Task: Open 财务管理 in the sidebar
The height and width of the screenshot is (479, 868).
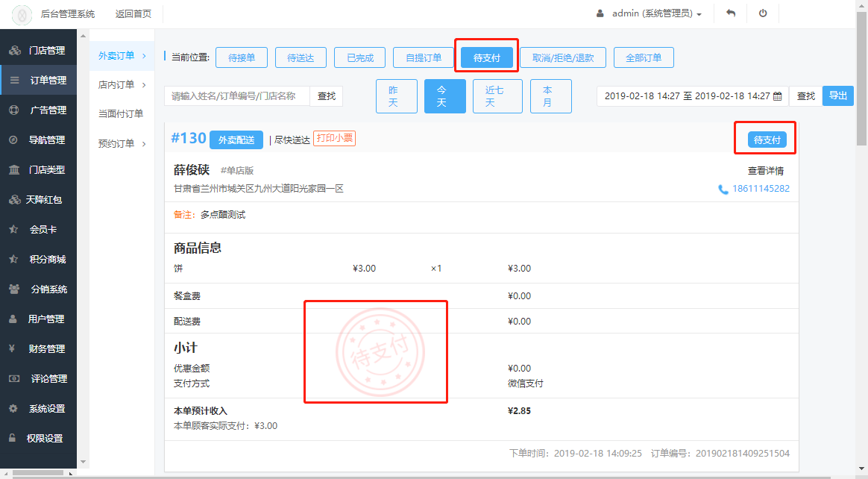Action: (38, 349)
